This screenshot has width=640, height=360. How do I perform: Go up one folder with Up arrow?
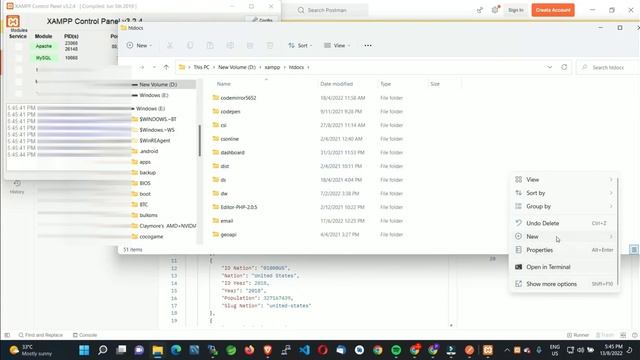pyautogui.click(x=166, y=67)
